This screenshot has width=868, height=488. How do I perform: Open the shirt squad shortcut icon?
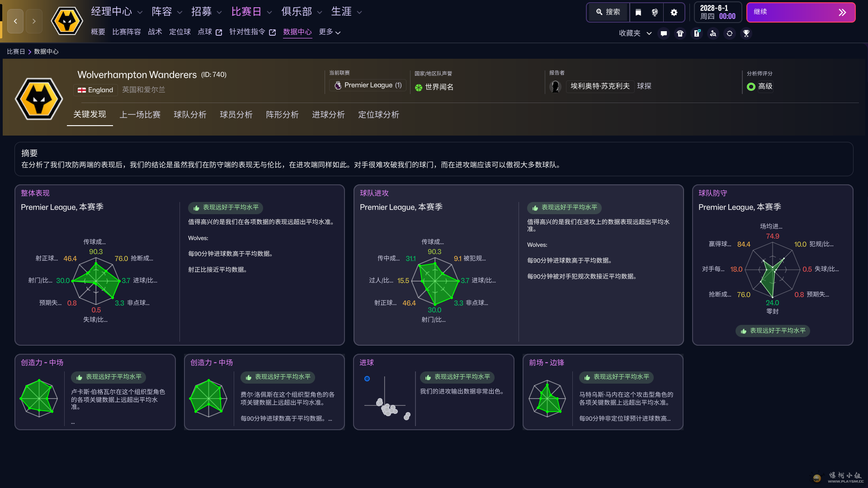[x=680, y=33]
